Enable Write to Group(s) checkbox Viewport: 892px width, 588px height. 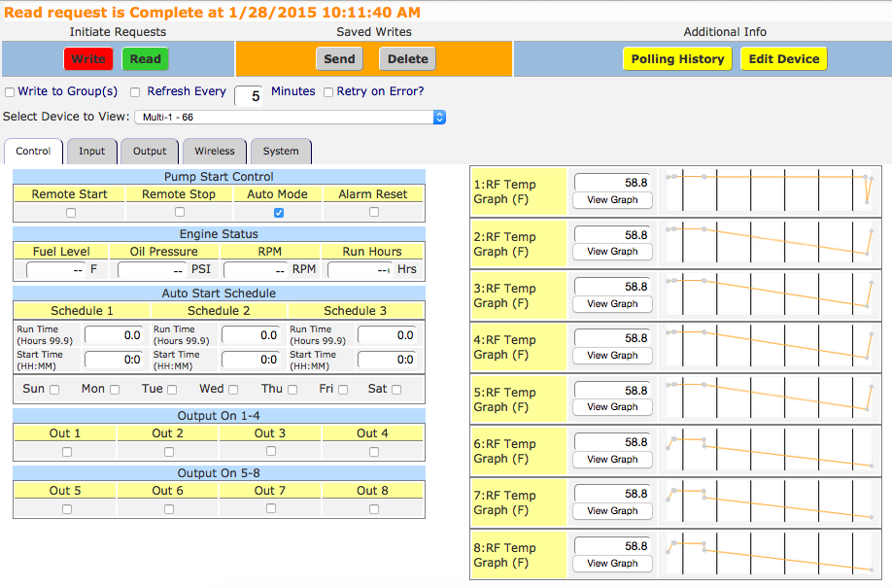coord(10,92)
